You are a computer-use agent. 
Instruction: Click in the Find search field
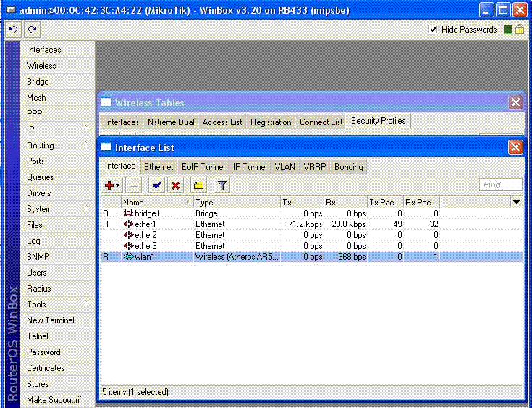coord(500,185)
